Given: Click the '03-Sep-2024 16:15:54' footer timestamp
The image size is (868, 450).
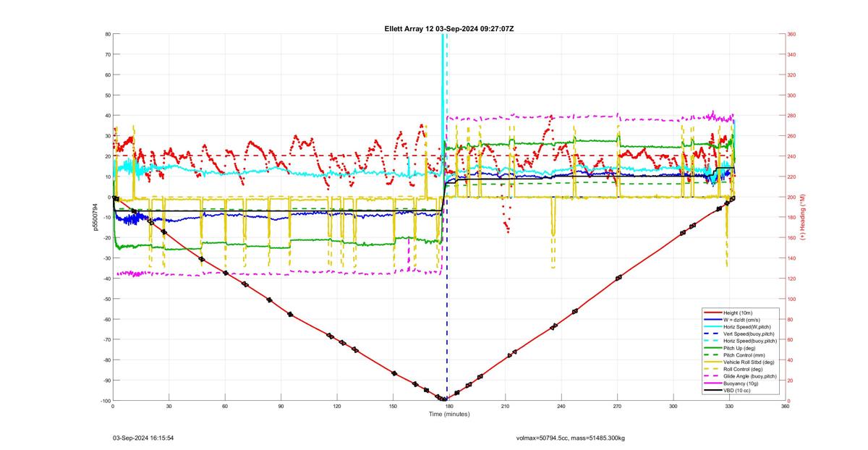Looking at the screenshot, I should click(x=143, y=438).
